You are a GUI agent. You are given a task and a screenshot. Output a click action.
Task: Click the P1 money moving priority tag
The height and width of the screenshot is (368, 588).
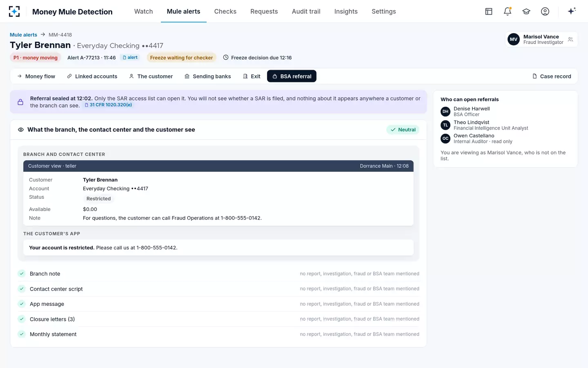click(36, 58)
